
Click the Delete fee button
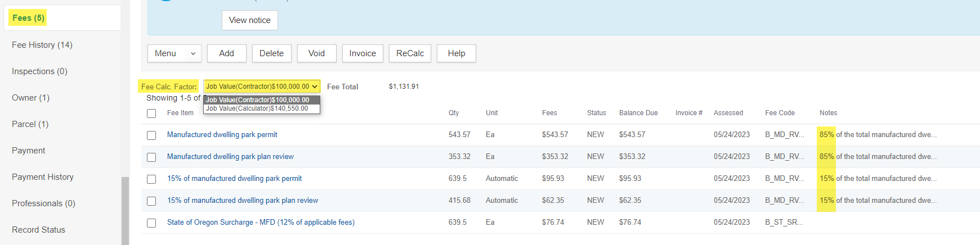271,53
